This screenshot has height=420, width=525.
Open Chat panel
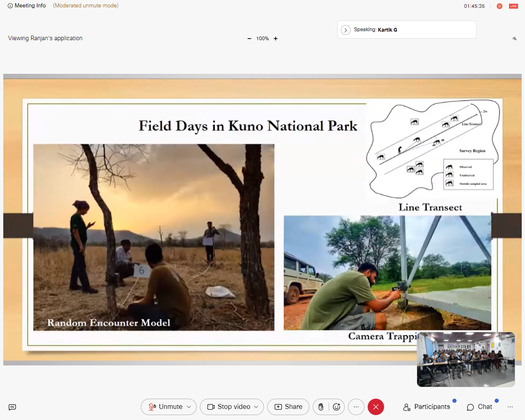[x=479, y=407]
